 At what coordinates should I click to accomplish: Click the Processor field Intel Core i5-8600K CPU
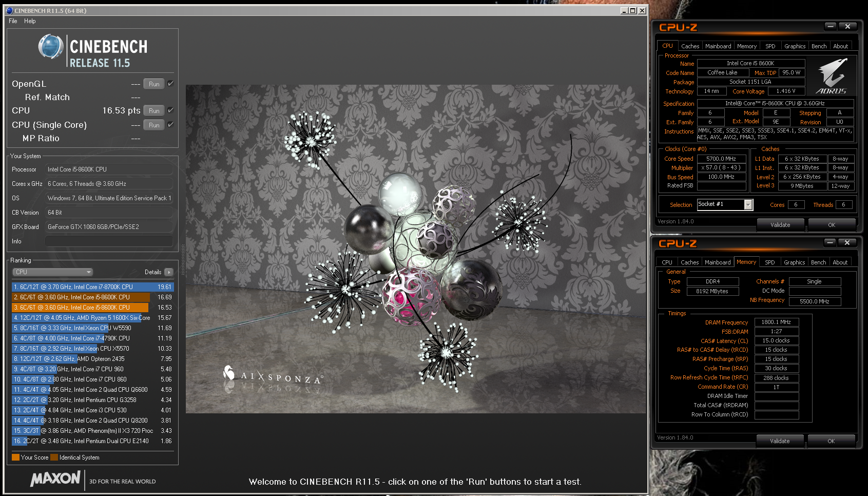pyautogui.click(x=109, y=169)
